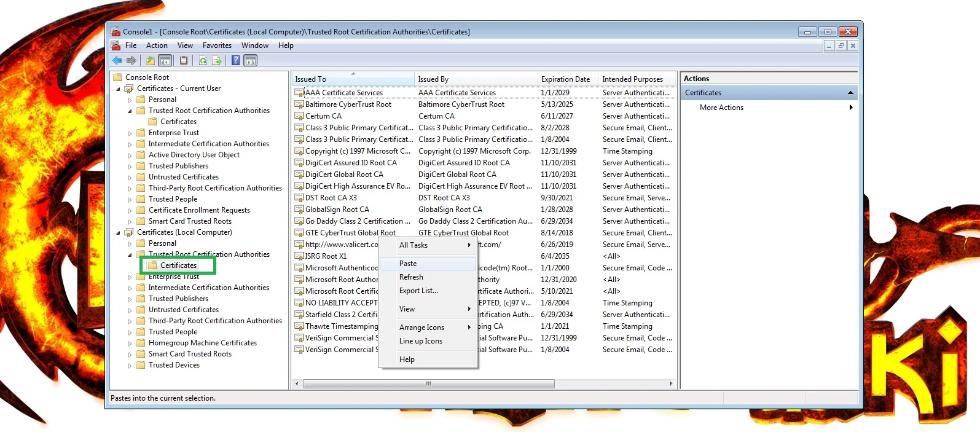Select Trusted People under Local Computer

click(173, 332)
